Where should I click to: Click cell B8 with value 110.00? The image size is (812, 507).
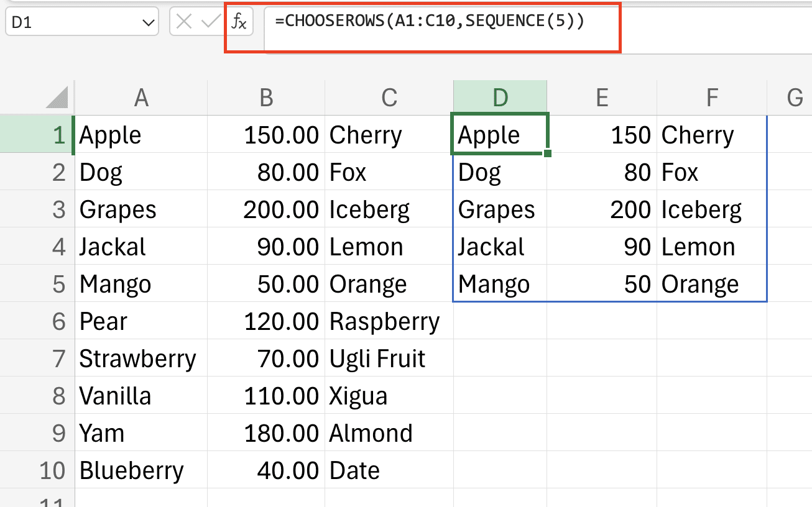pyautogui.click(x=266, y=395)
